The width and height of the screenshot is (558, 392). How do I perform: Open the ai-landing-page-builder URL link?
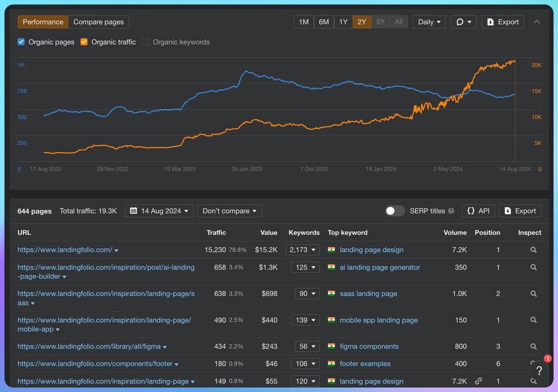pyautogui.click(x=106, y=272)
